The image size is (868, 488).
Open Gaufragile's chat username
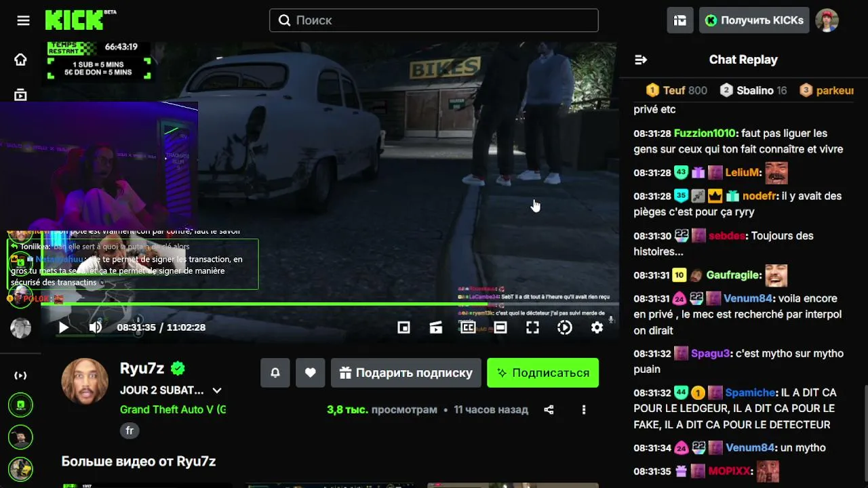[x=733, y=275]
